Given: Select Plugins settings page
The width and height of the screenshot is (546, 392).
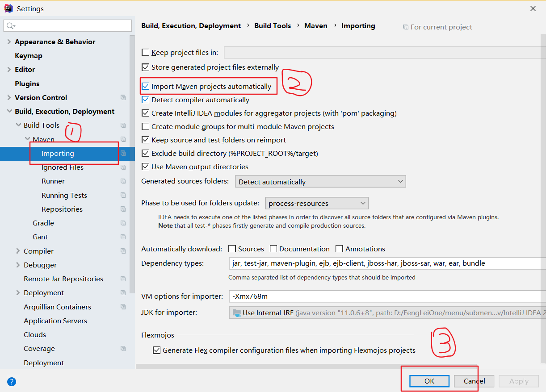Looking at the screenshot, I should pyautogui.click(x=27, y=83).
